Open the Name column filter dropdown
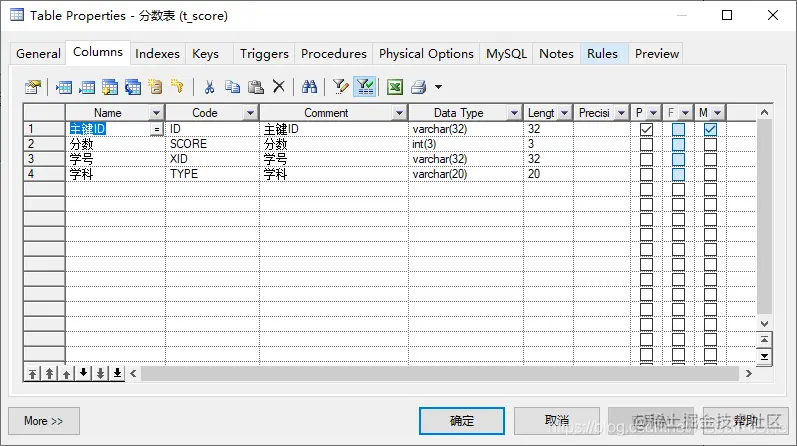Viewport: 797px width, 446px height. (x=157, y=113)
